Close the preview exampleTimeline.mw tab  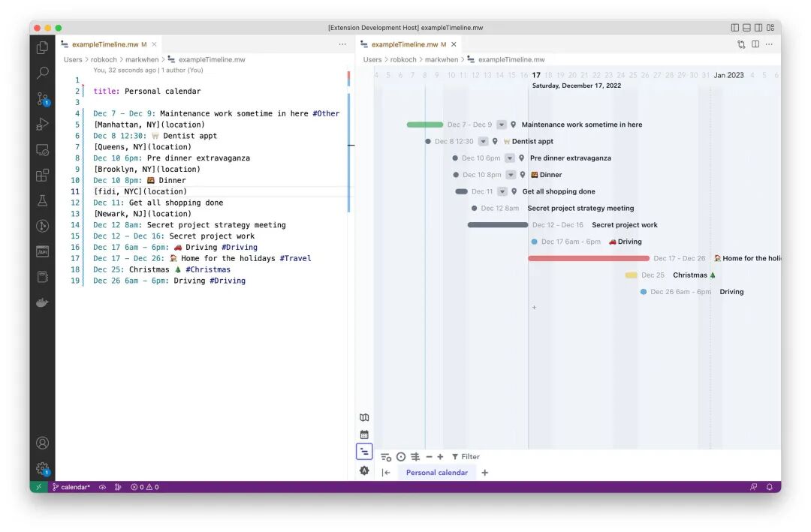454,44
